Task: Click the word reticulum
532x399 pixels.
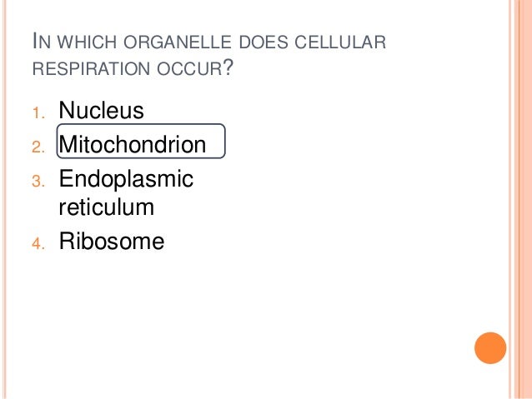Action: 107,207
